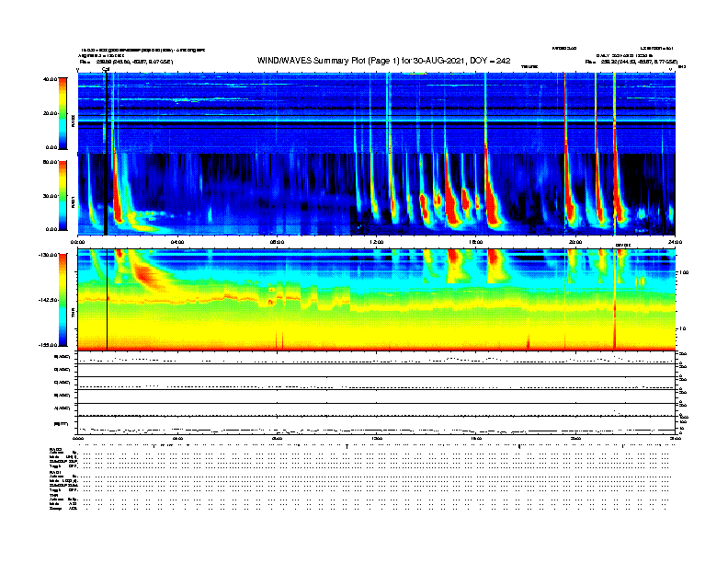Click the 10 label on TNR right axis
The width and height of the screenshot is (728, 563).
682,328
